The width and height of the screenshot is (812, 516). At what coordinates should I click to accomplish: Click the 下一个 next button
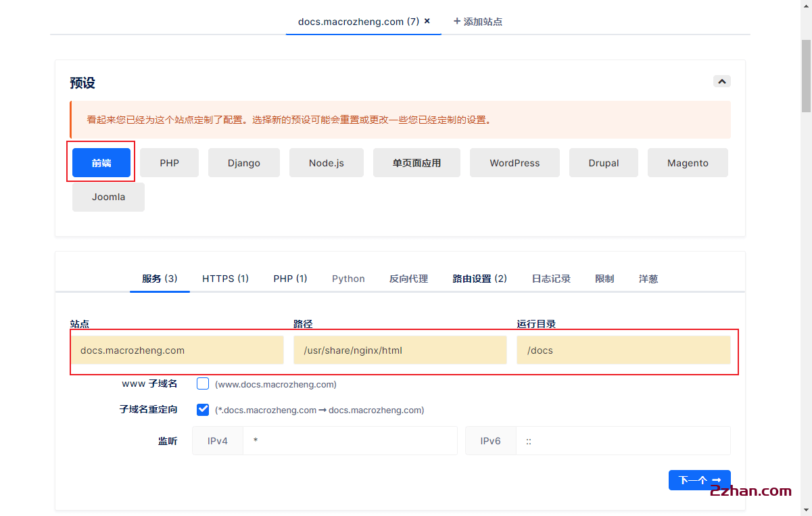click(x=699, y=480)
